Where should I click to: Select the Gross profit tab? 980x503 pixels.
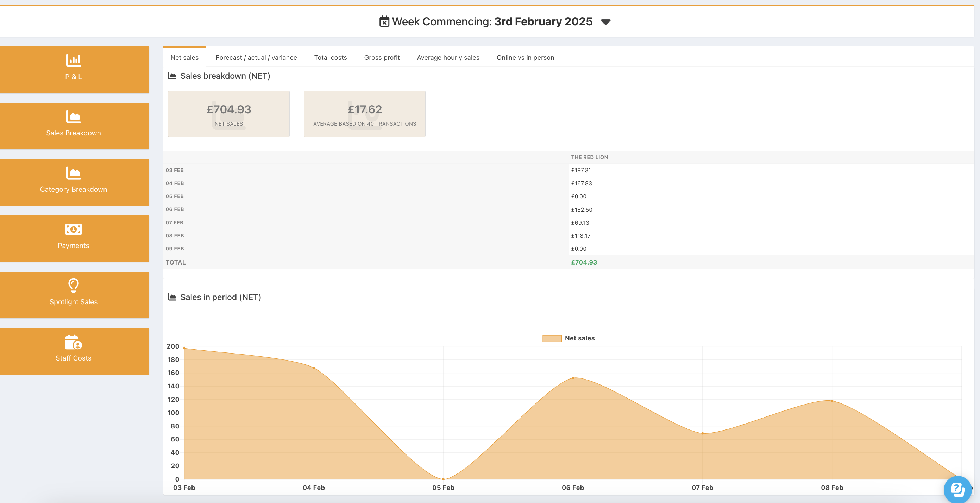pos(382,57)
